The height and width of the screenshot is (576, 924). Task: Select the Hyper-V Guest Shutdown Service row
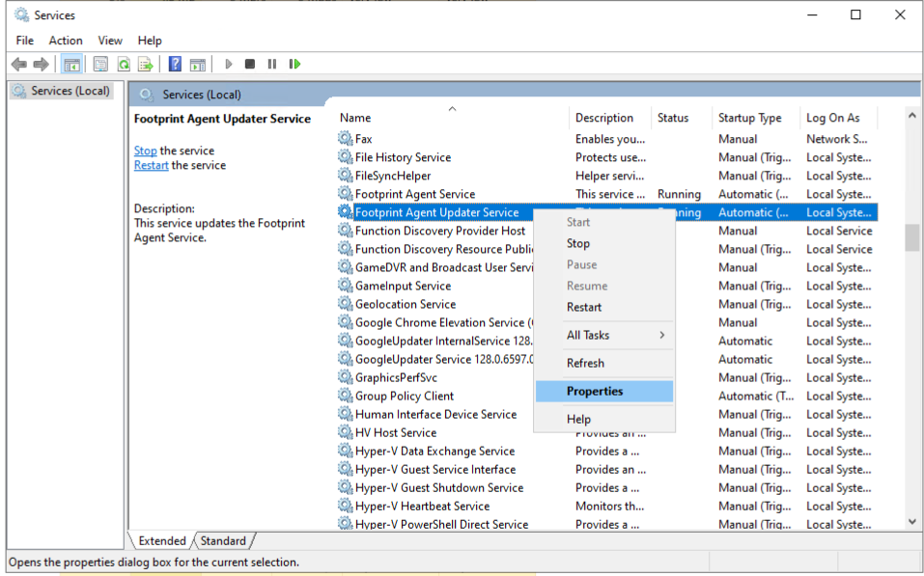[607, 487]
